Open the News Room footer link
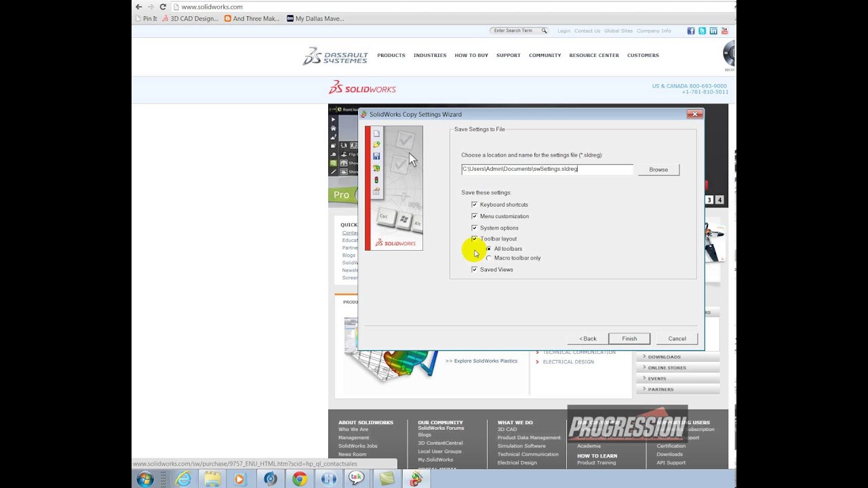 [x=353, y=454]
